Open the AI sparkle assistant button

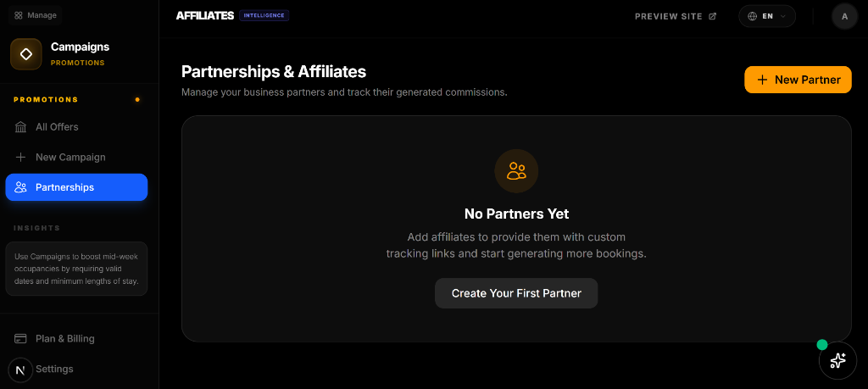click(837, 361)
